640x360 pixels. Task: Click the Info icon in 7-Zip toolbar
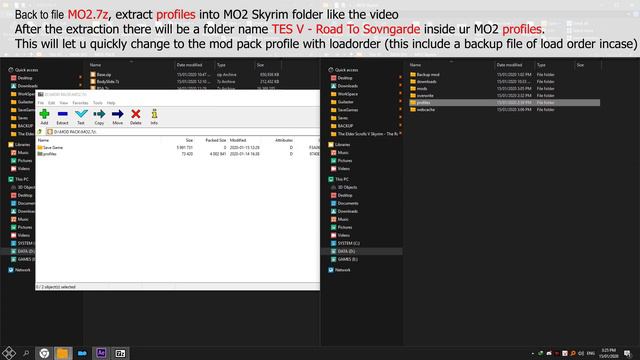click(x=154, y=116)
